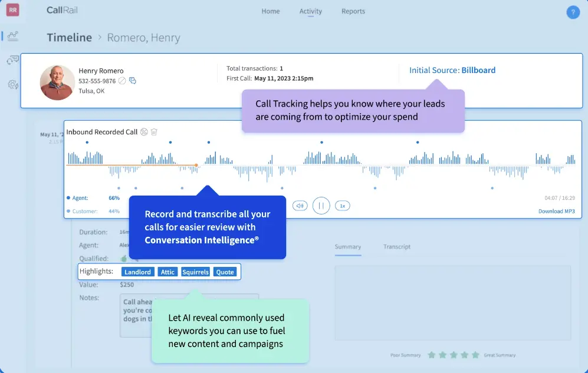The height and width of the screenshot is (373, 588).
Task: Click Henry Romero's profile photo
Action: click(57, 82)
